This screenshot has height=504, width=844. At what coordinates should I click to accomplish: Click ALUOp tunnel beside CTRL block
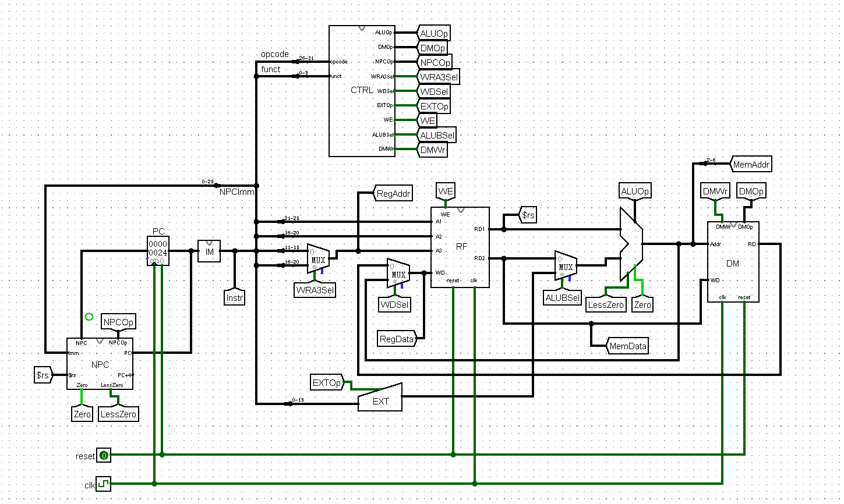(434, 34)
